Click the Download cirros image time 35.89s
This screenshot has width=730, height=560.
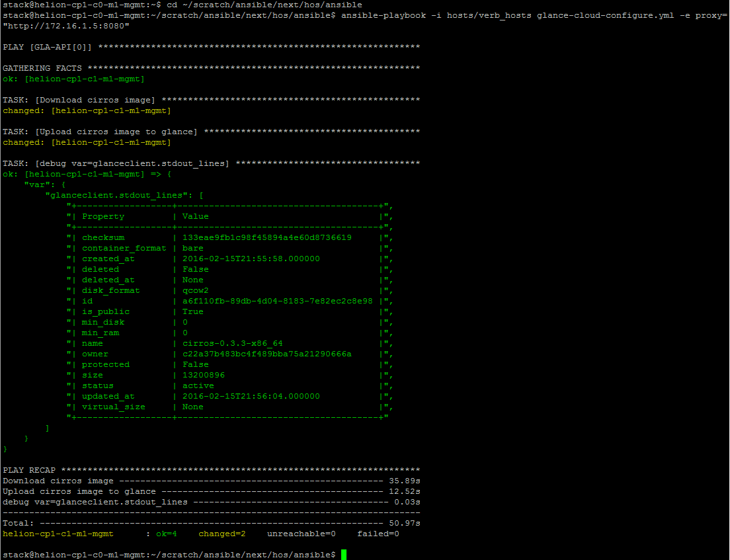[x=405, y=481]
